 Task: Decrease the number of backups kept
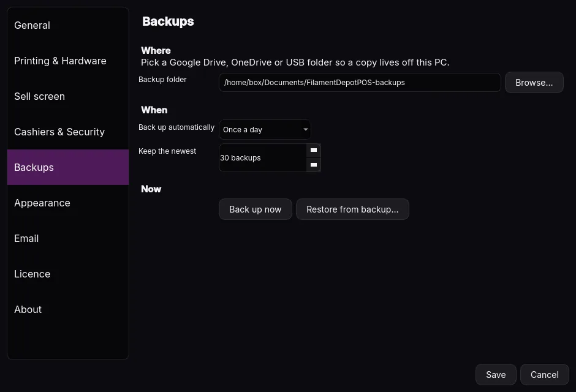click(x=313, y=165)
